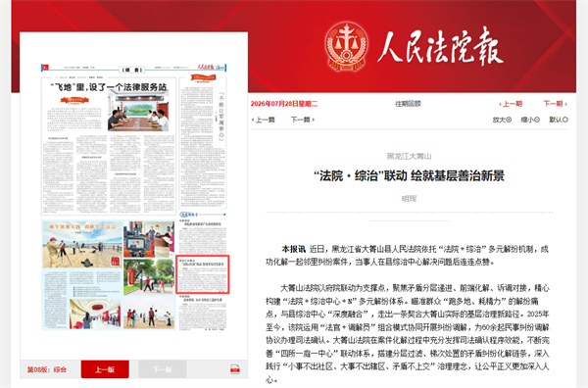Click the meeting room photo in the lead article

[x=138, y=111]
